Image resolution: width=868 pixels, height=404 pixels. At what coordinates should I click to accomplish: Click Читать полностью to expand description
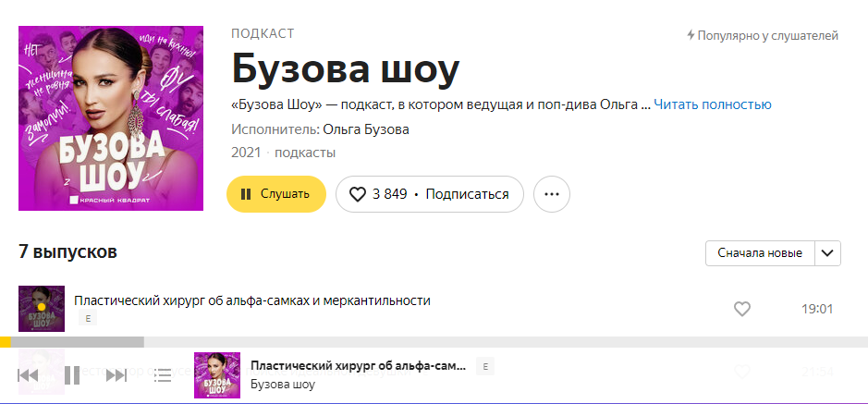pyautogui.click(x=712, y=104)
